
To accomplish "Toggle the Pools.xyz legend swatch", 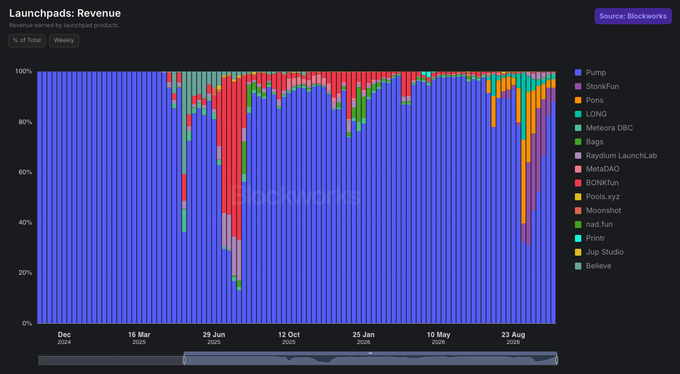I will tap(578, 197).
